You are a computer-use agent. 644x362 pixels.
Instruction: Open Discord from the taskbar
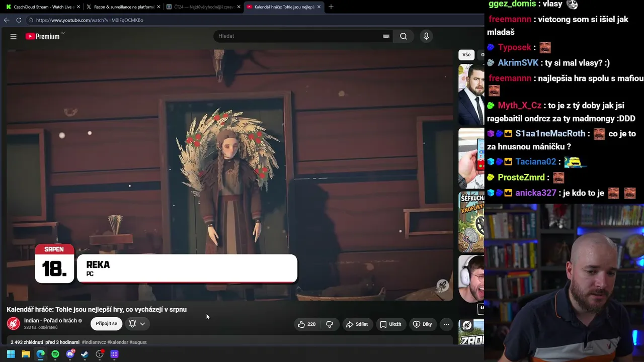click(70, 354)
